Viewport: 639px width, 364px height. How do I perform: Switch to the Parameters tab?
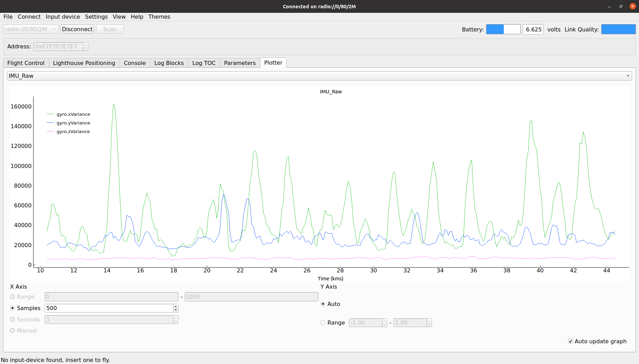240,63
